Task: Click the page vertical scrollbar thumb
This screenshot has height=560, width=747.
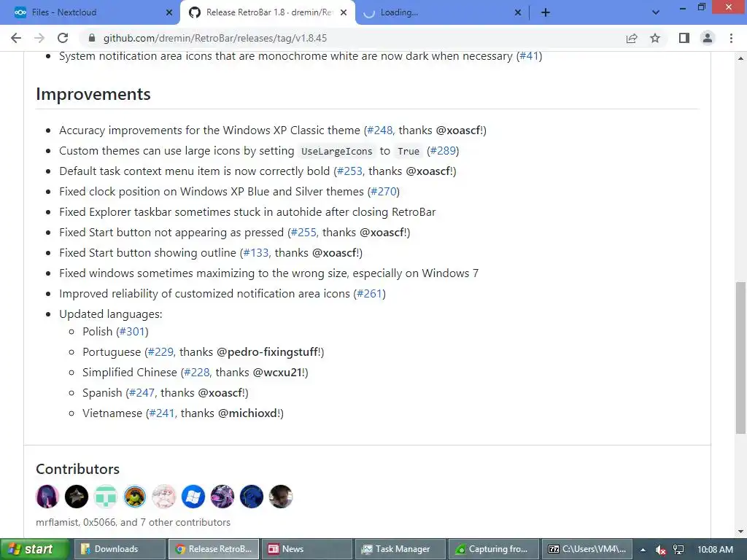Action: tap(741, 357)
